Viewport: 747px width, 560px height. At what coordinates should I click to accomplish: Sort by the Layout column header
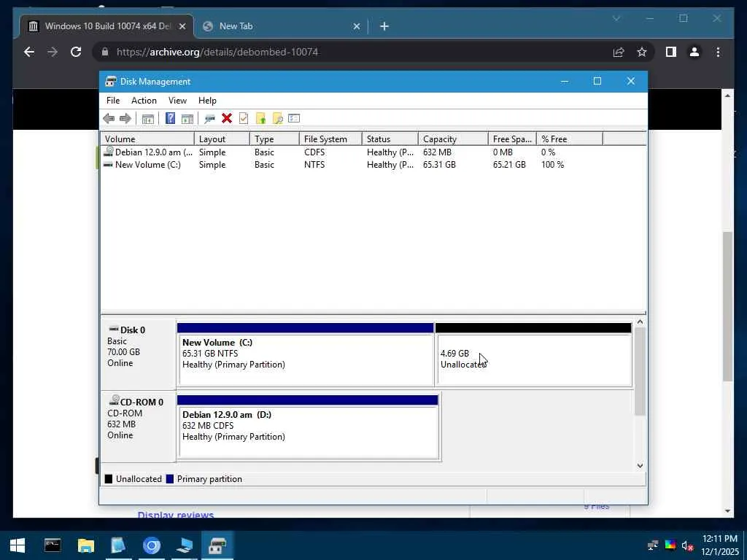222,139
